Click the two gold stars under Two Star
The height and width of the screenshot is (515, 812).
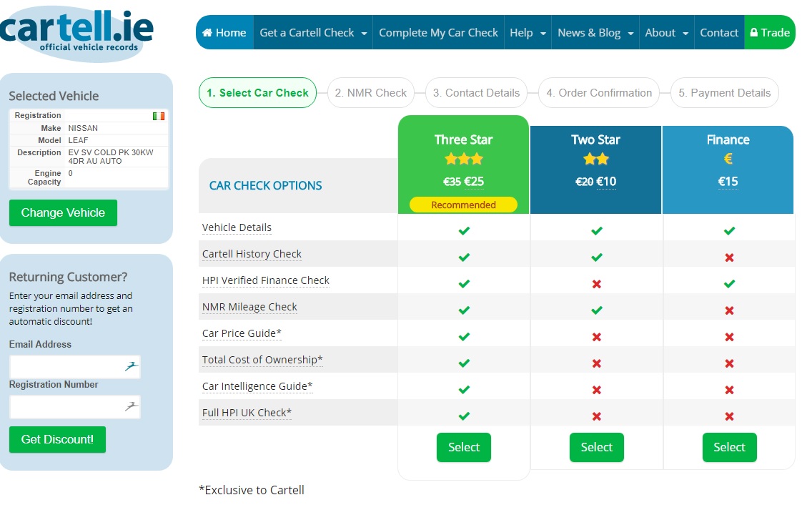(596, 159)
